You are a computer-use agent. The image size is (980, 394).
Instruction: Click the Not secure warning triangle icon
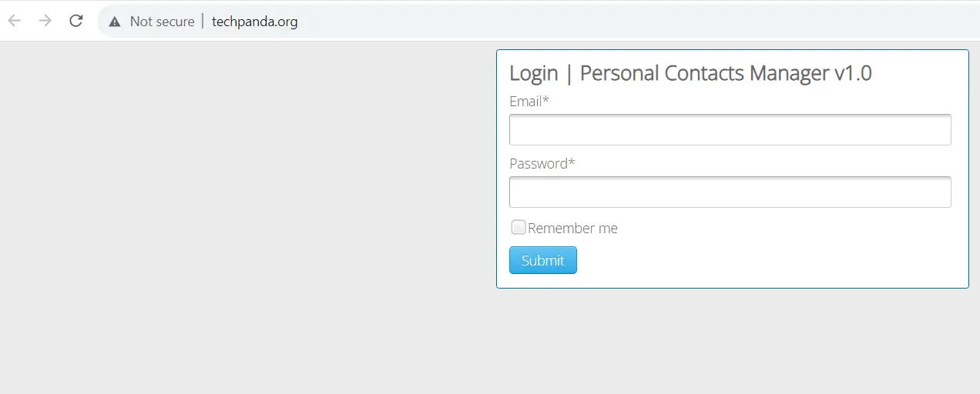click(115, 22)
